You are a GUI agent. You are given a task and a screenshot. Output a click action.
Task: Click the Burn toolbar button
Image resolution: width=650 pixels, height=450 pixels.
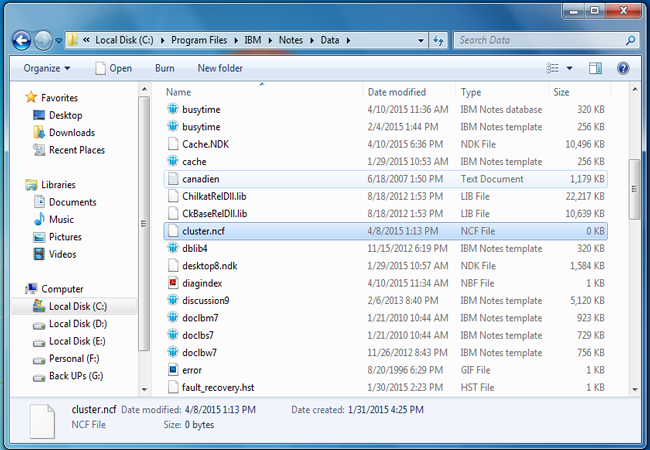click(164, 68)
